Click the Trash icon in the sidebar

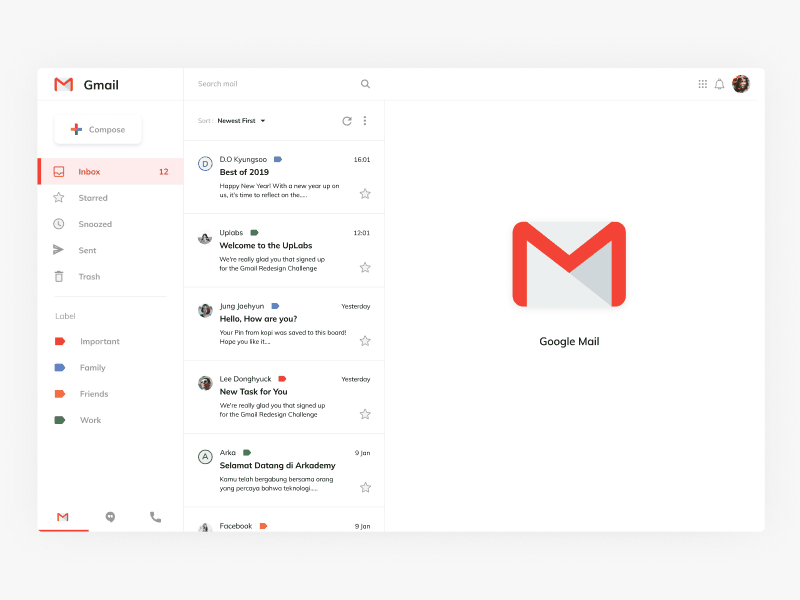60,276
